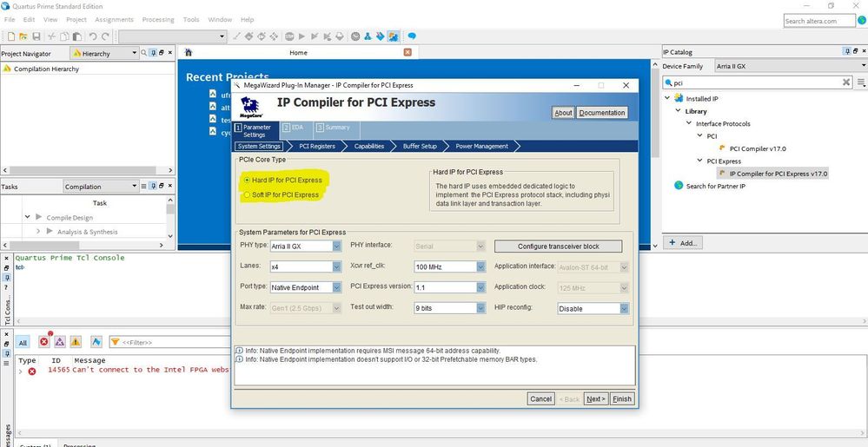Screen dimensions: 868x447
Task: Select Hard IP for PCI Express
Action: [282, 181]
